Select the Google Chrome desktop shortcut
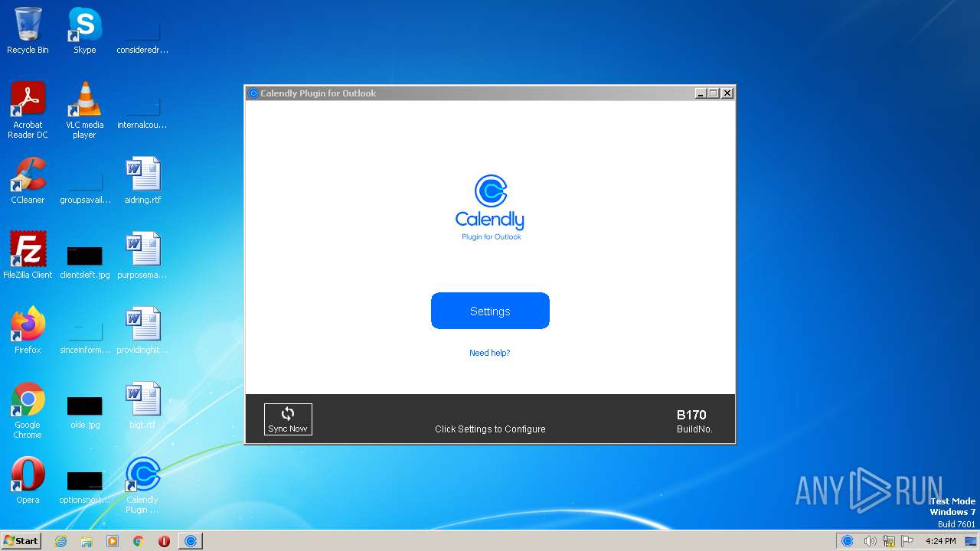Image resolution: width=980 pixels, height=551 pixels. (28, 410)
